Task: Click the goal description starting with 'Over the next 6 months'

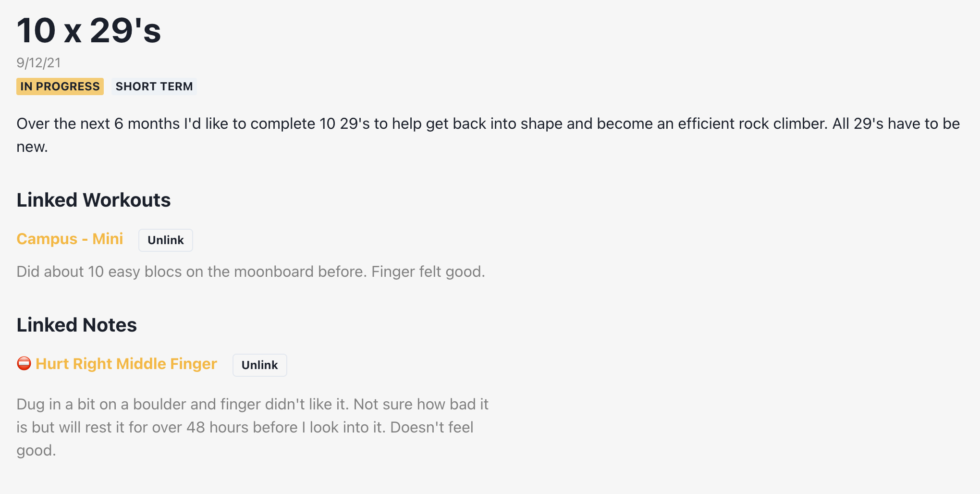Action: click(488, 135)
